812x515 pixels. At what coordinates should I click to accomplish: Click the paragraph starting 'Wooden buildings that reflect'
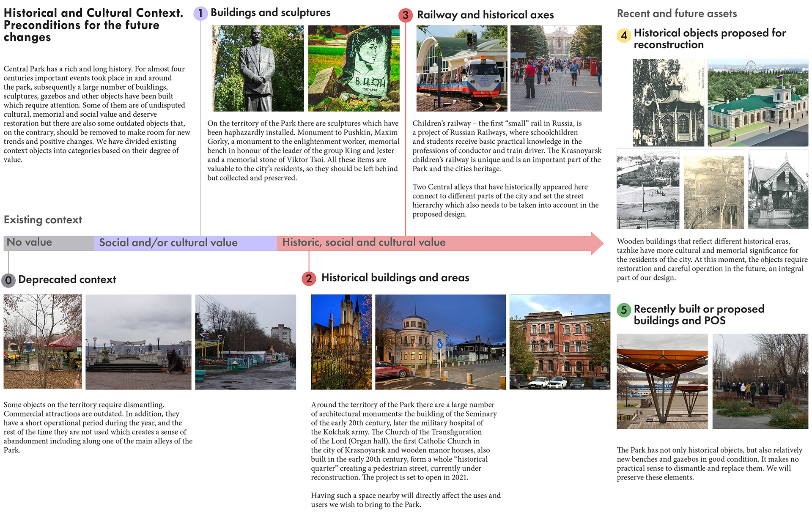712,260
